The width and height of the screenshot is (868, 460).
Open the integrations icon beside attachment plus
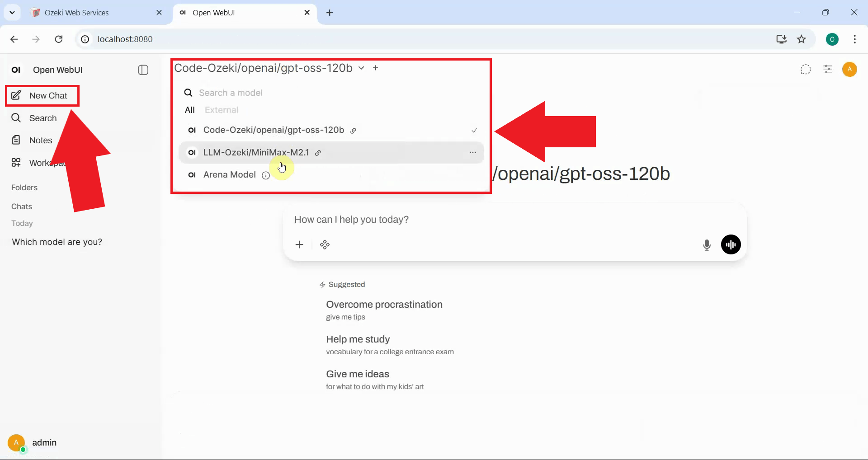pyautogui.click(x=325, y=245)
